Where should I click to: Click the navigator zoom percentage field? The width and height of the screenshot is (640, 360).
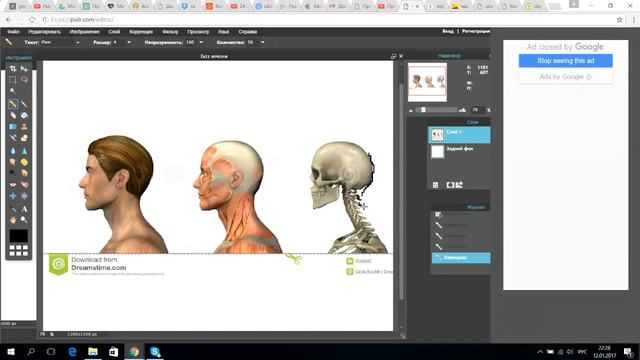click(x=477, y=110)
